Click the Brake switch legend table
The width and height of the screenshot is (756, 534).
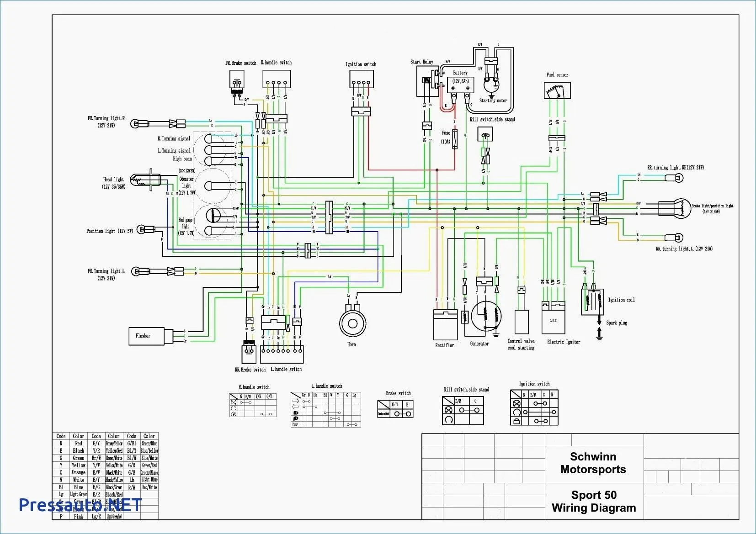[x=395, y=409]
